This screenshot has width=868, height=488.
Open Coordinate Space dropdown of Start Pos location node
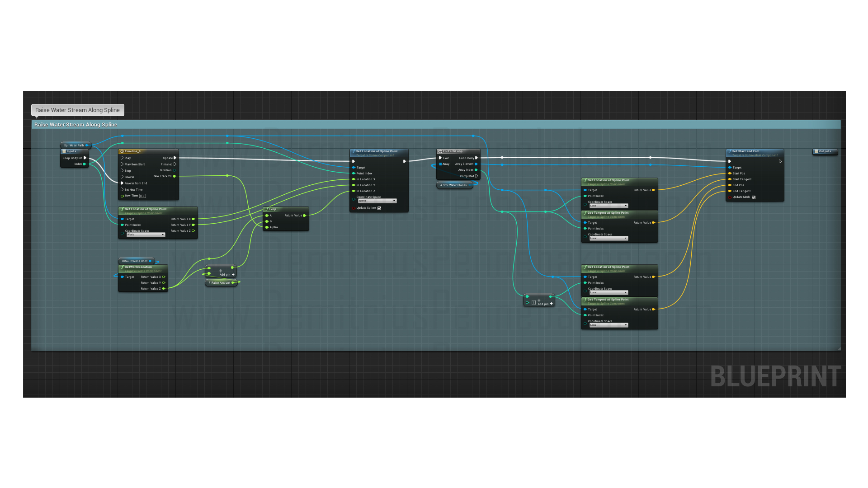tap(609, 206)
